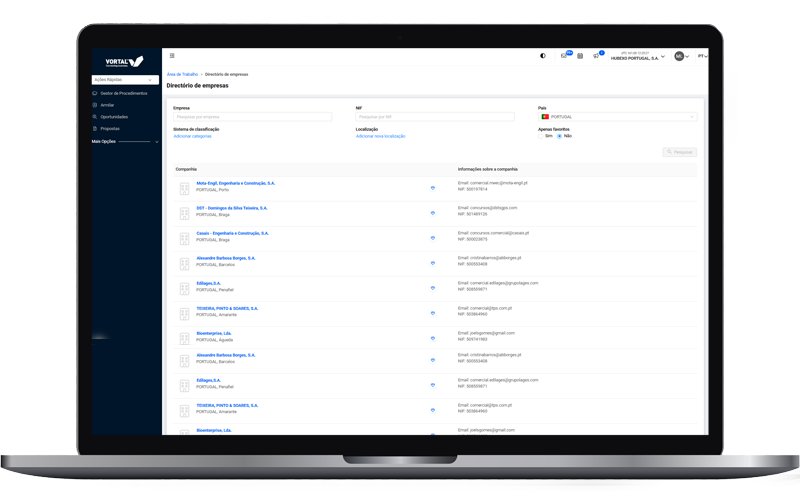Select the 'Não' favorites radio button
Viewport: 800px width, 500px height.
tap(560, 136)
